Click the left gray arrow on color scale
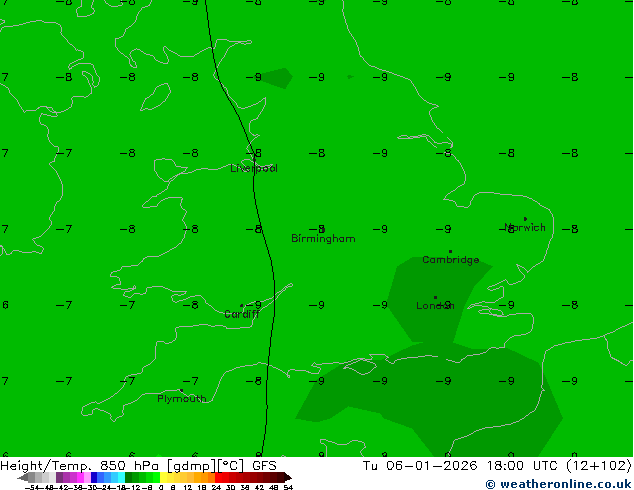634x490 pixels. 23,478
